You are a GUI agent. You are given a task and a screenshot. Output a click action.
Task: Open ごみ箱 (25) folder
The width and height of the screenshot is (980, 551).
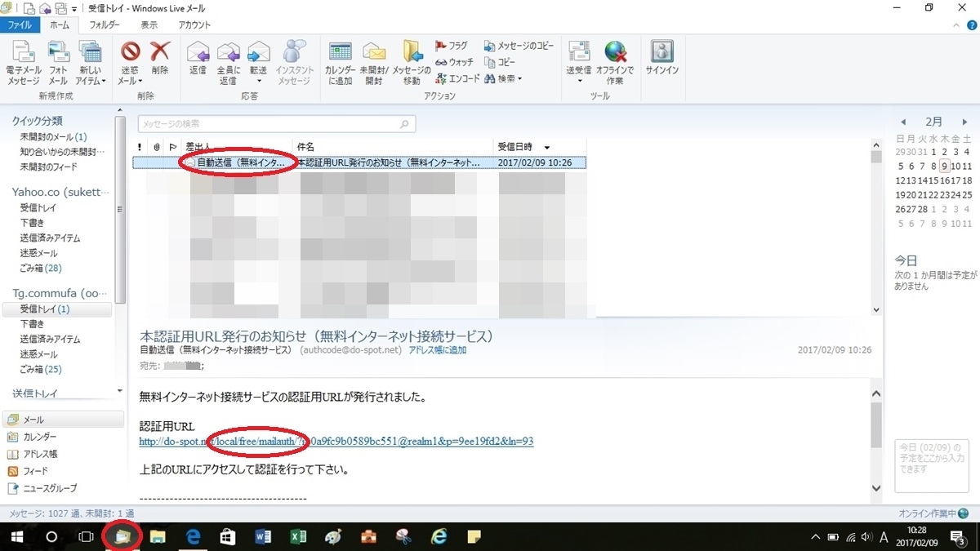[41, 369]
